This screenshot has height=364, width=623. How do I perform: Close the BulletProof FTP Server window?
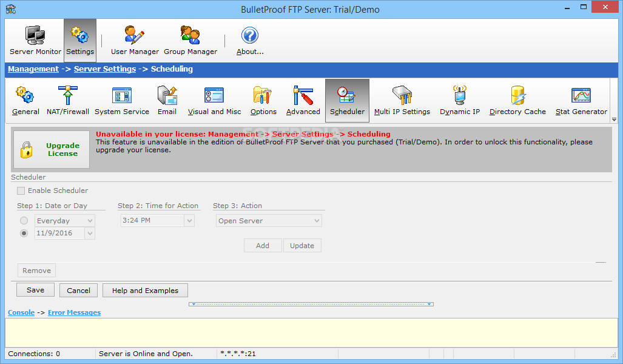click(x=605, y=7)
